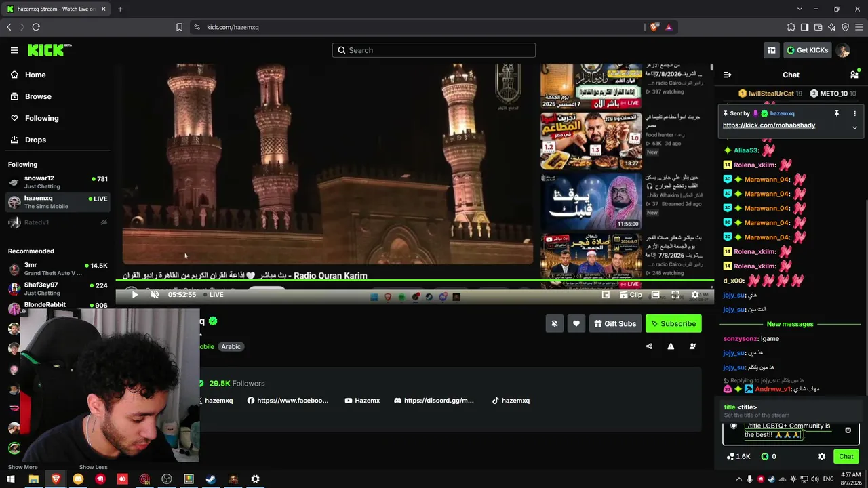The image size is (868, 488).
Task: Open snowar12 channel in Following list
Action: (x=58, y=182)
